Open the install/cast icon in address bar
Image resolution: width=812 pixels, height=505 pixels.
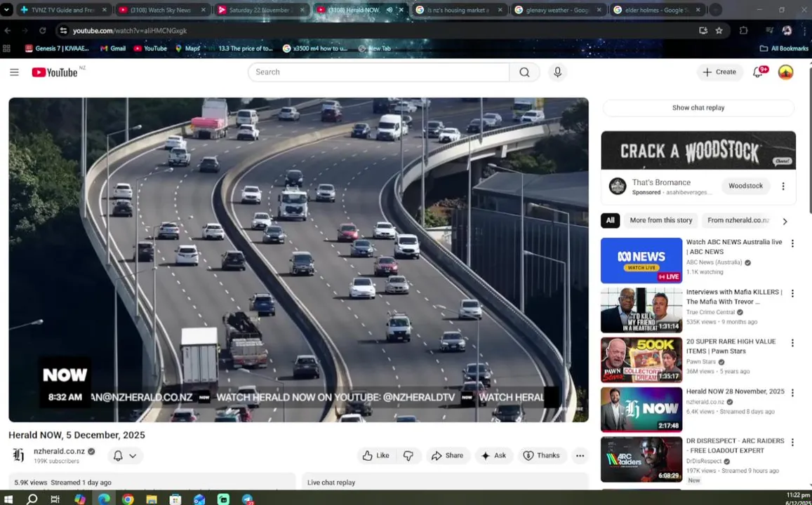703,31
